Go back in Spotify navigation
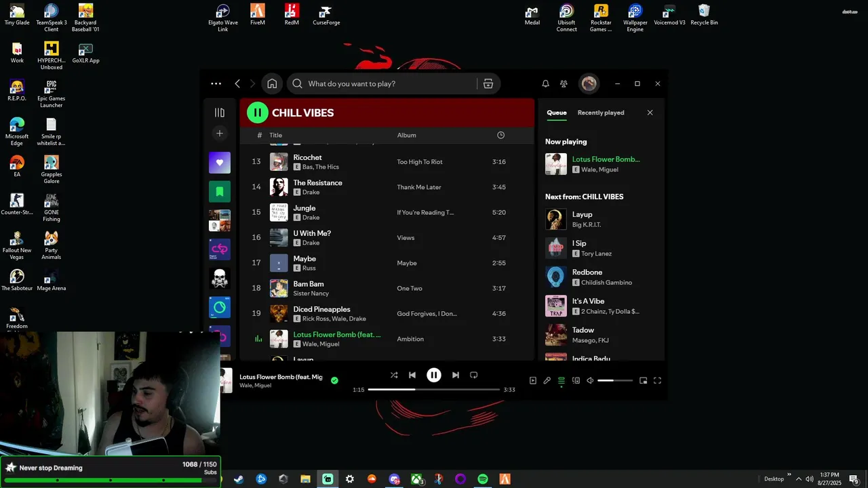The image size is (868, 488). (x=237, y=84)
